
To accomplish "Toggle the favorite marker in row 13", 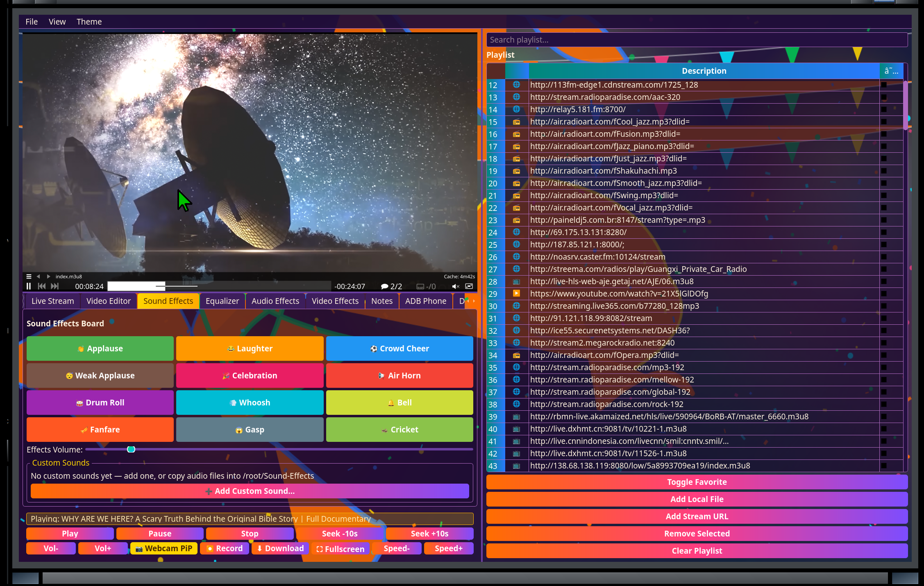I will tap(884, 97).
